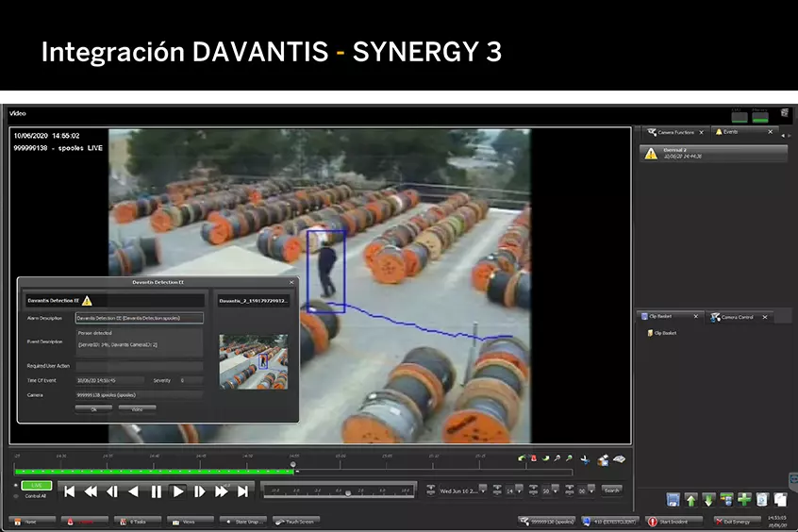Click the green up arrow icon
Screen dimensions: 798x532
(x=690, y=500)
